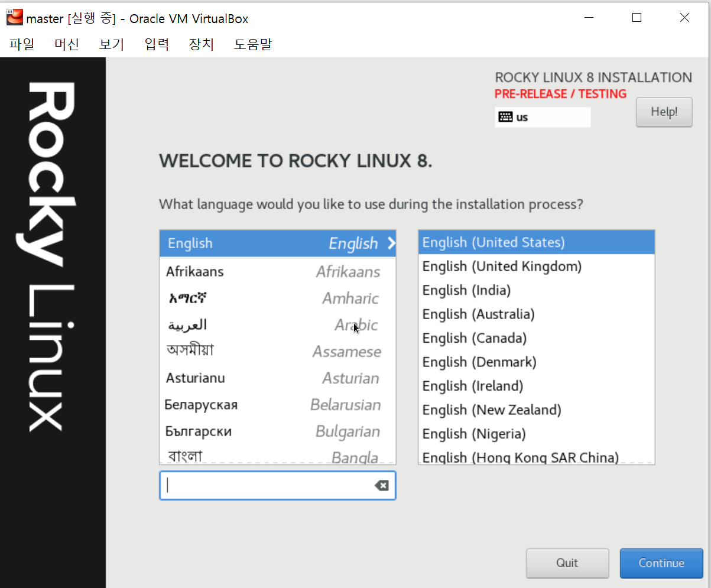Choose English (Australia) locale
The image size is (711, 588).
pyautogui.click(x=537, y=314)
